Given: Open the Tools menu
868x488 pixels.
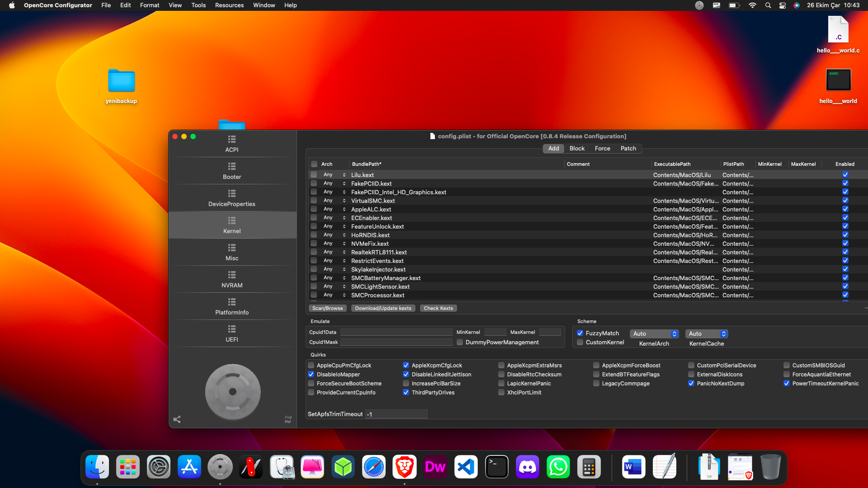Looking at the screenshot, I should (x=198, y=5).
